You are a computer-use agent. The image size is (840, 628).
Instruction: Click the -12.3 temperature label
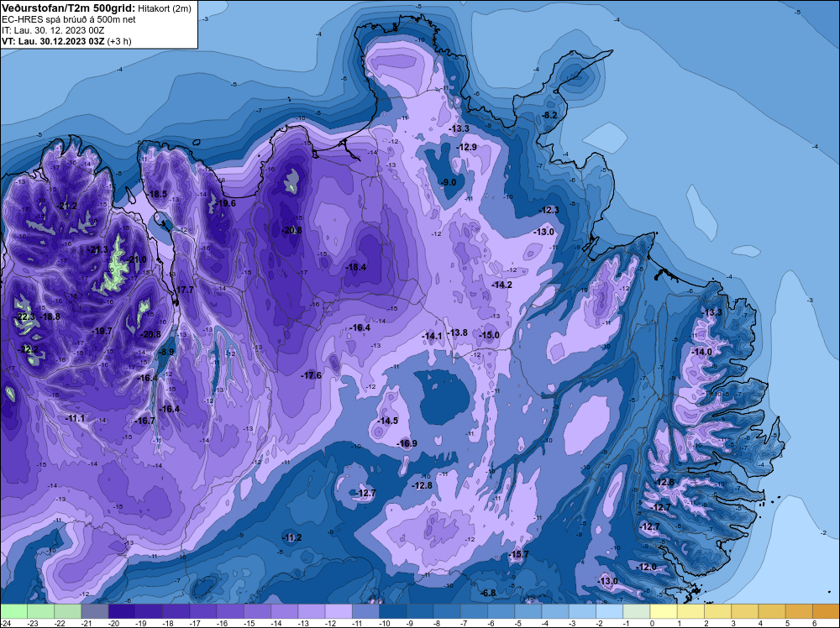tap(549, 211)
